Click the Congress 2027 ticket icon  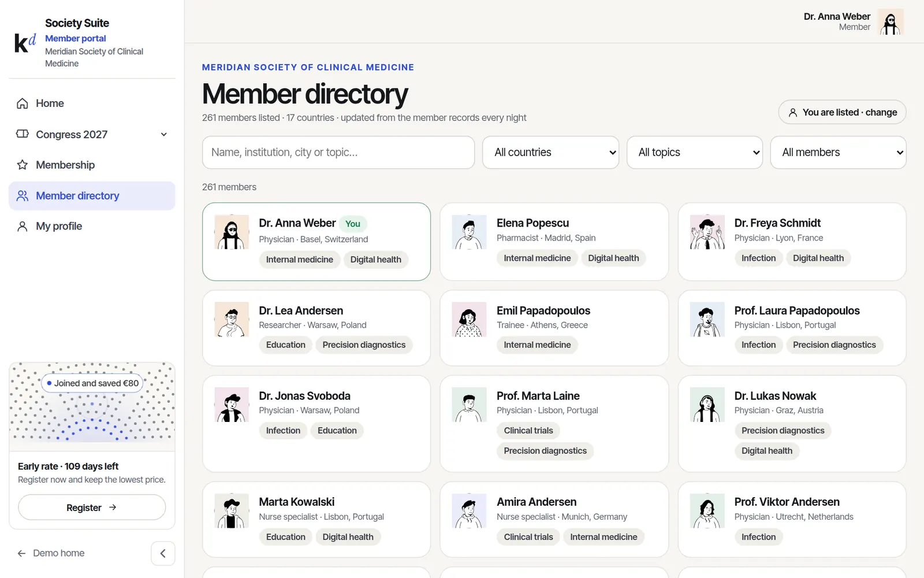pyautogui.click(x=23, y=134)
